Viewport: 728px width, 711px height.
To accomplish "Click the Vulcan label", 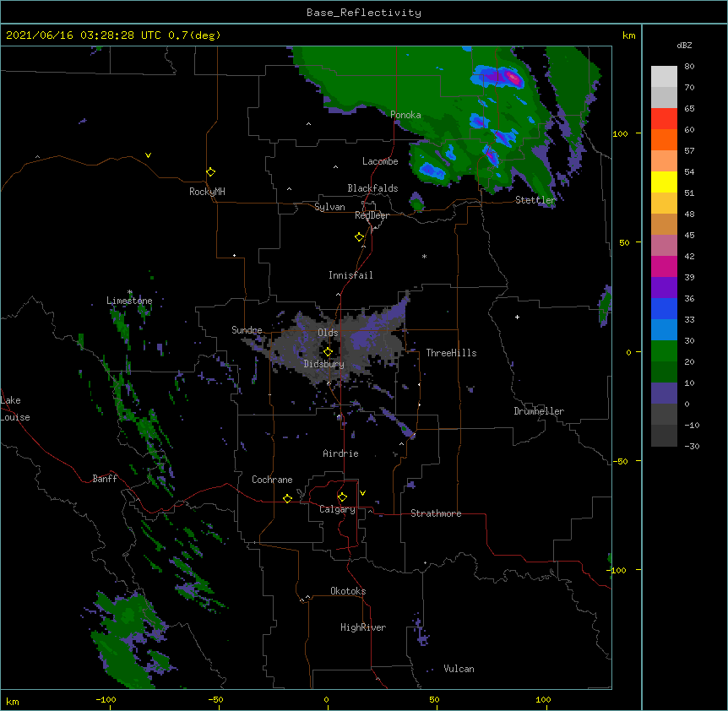I will [x=459, y=669].
